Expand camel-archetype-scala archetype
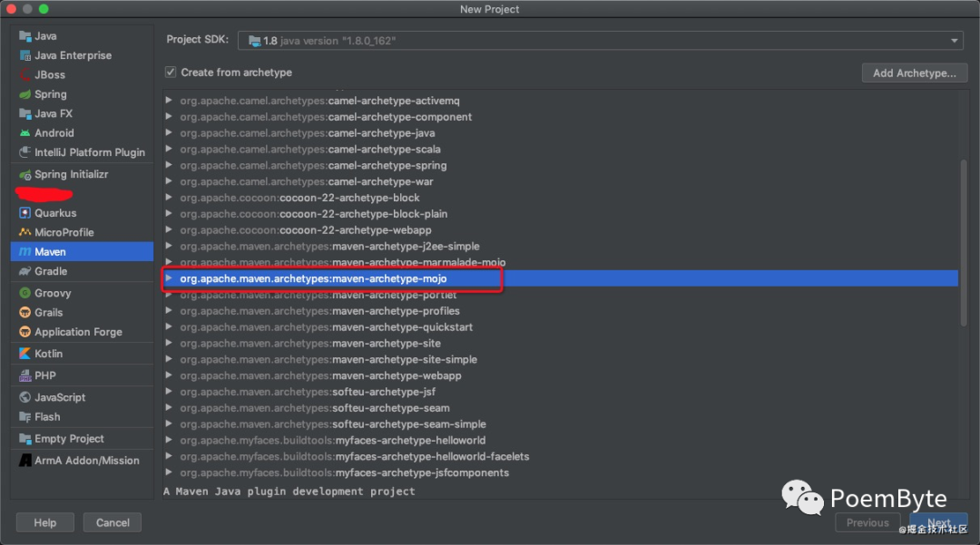The width and height of the screenshot is (980, 545). point(169,149)
